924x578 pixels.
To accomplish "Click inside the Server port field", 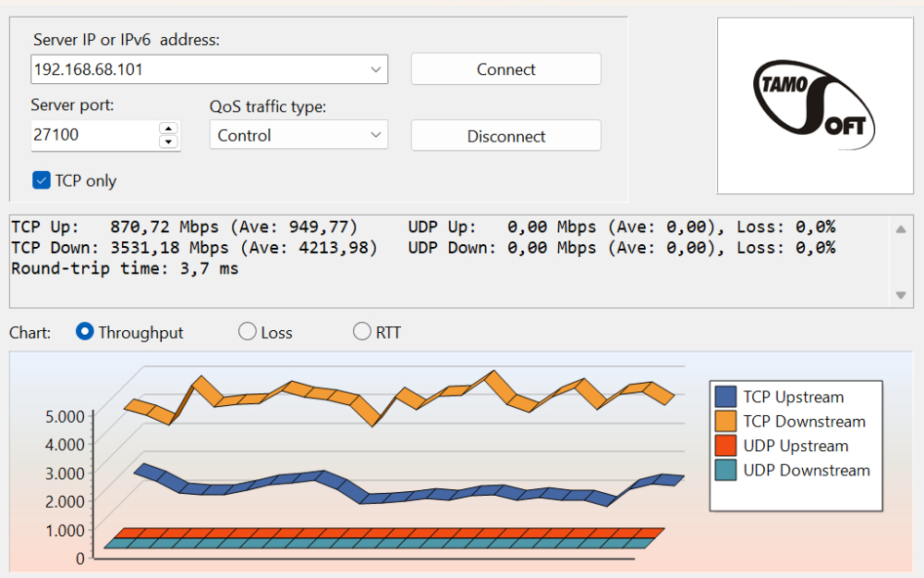I will point(92,135).
